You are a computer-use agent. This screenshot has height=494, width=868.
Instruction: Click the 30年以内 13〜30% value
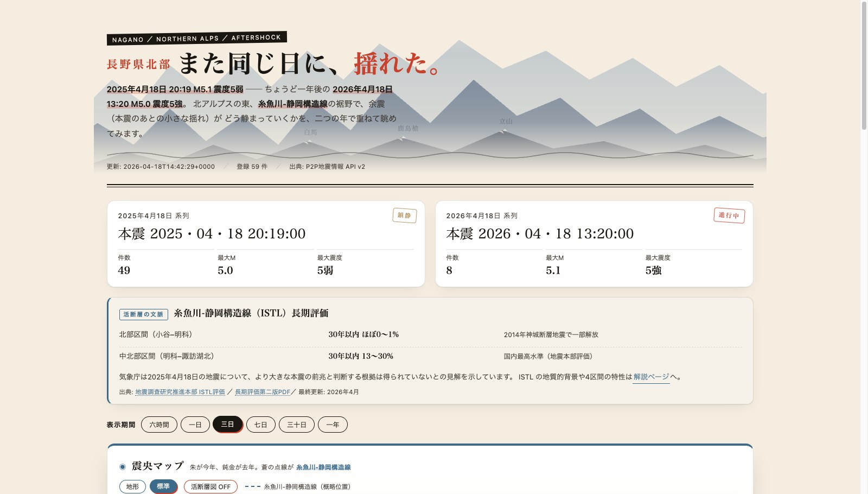[361, 356]
